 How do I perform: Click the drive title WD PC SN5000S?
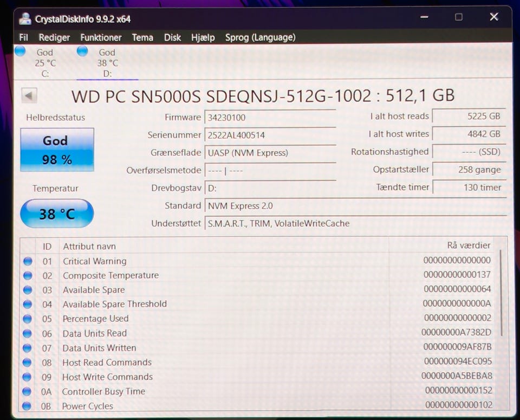[x=263, y=96]
